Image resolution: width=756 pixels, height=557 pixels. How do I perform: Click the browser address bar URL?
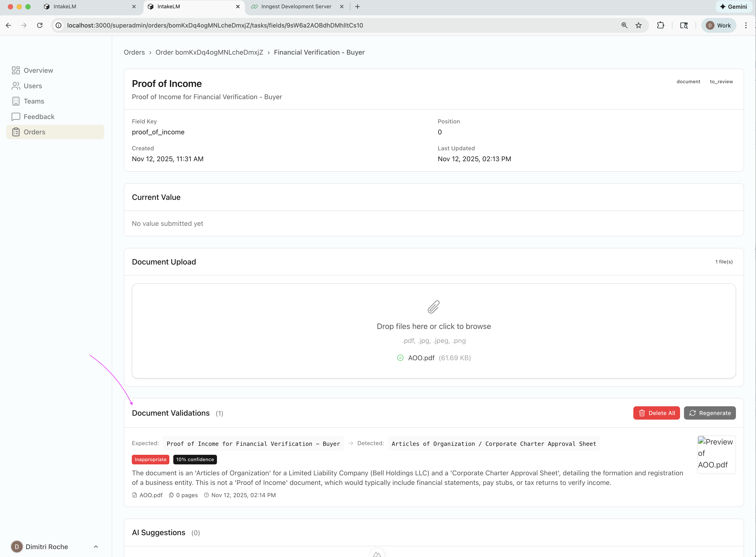(x=215, y=25)
